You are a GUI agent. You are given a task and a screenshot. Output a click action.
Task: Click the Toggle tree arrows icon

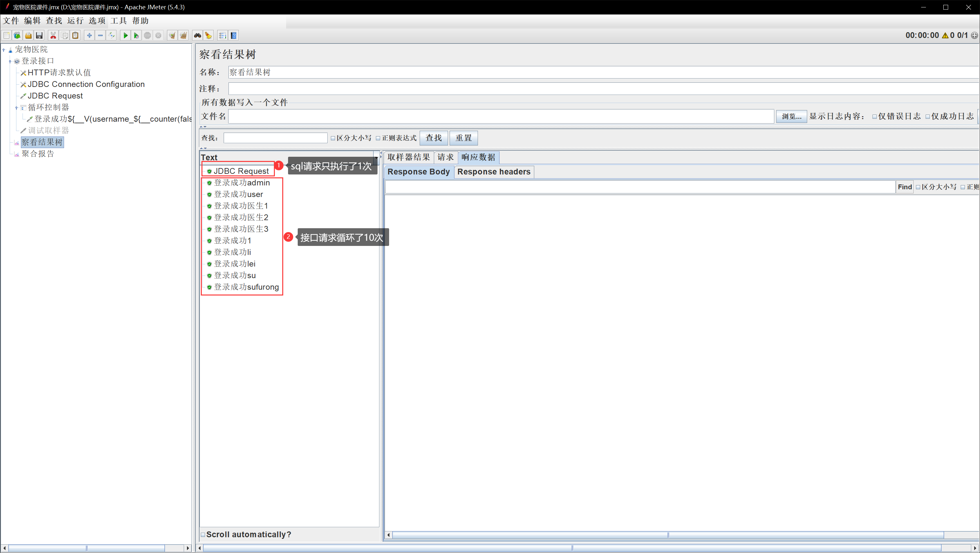click(111, 35)
